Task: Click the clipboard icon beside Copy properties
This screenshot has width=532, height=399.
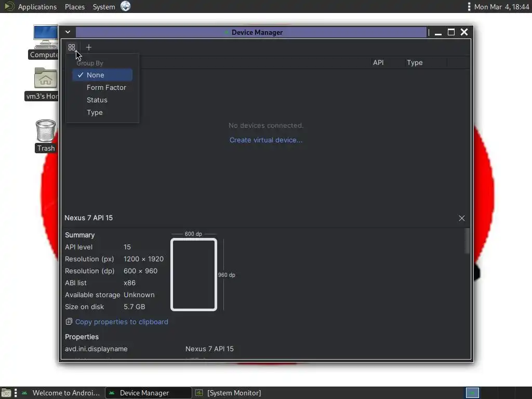Action: tap(69, 322)
